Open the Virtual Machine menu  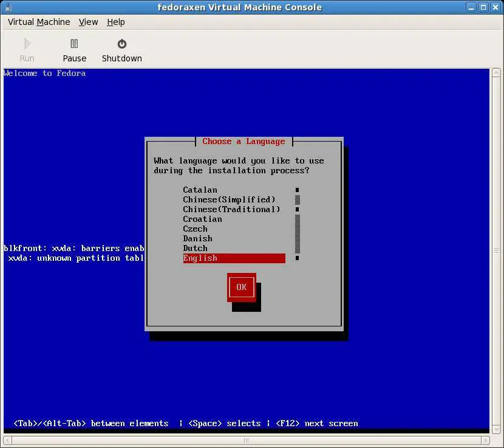39,22
